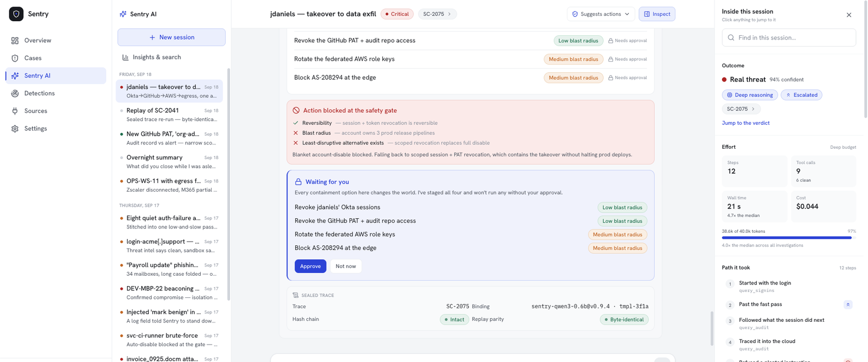Click the Critical severity badge
Screen dimensions: 868x362
(x=397, y=14)
